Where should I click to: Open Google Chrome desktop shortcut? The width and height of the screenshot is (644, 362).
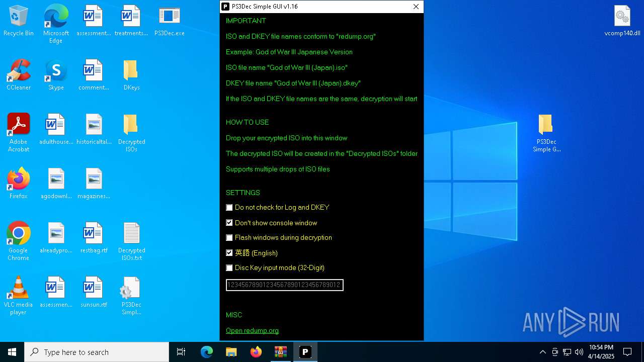point(19,241)
